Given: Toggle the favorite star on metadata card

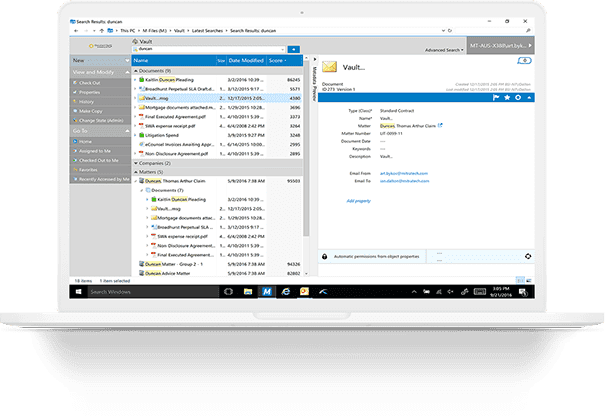Looking at the screenshot, I should coord(507,98).
